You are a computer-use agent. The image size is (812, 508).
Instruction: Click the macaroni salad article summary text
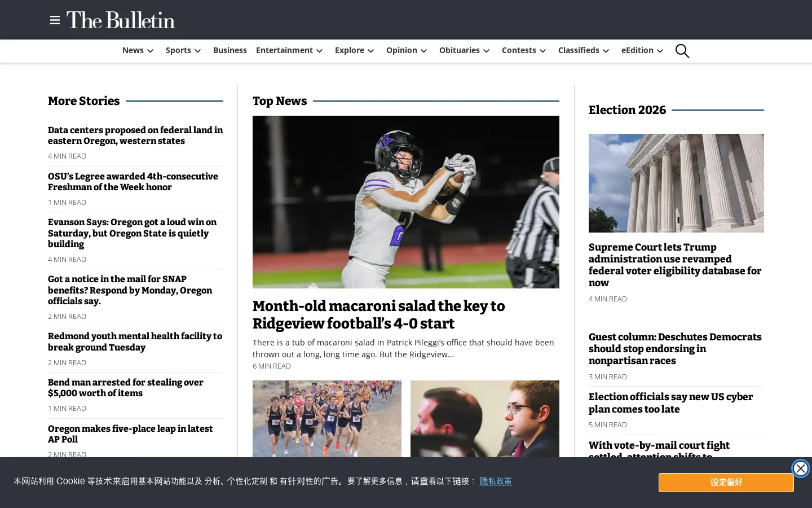click(x=403, y=348)
